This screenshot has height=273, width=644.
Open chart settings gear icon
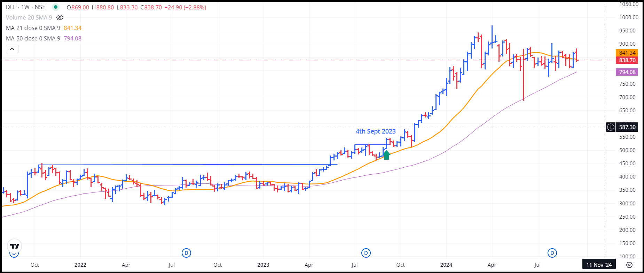click(629, 265)
